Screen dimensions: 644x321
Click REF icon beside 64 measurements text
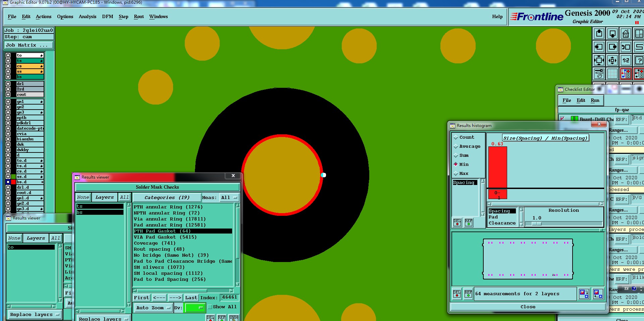pos(468,294)
